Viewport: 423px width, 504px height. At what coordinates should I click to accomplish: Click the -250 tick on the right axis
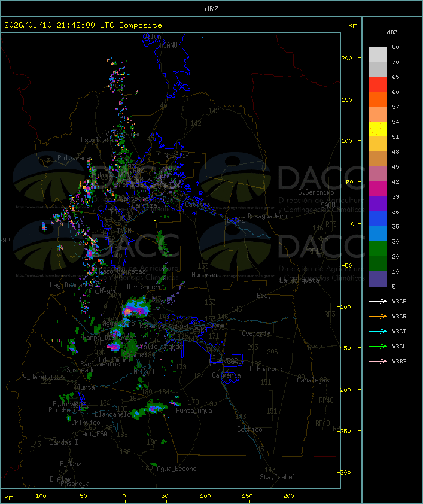343,431
